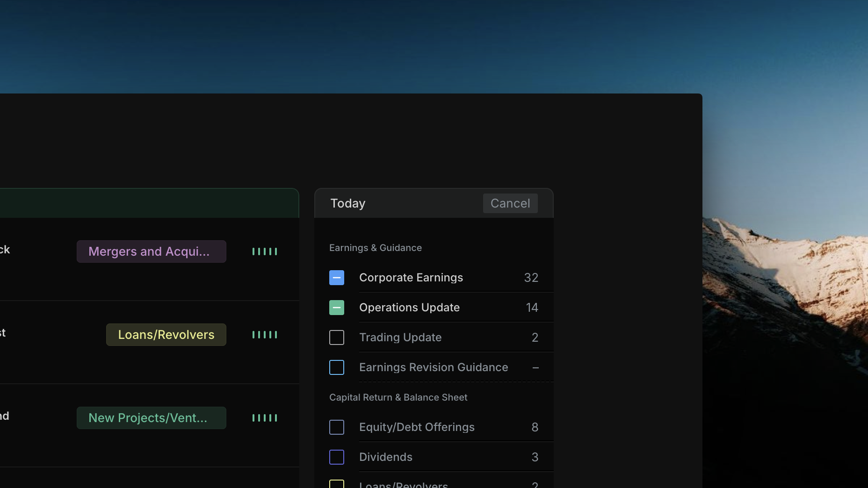Toggle the Operations Update checkbox

pos(337,308)
